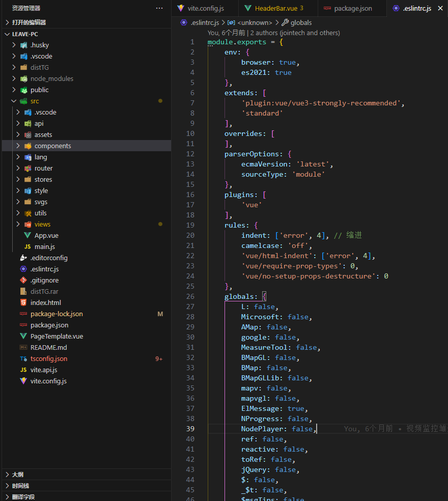Click the authors CodeLens annotation above line 1
The width and height of the screenshot is (448, 501).
pyautogui.click(x=273, y=33)
